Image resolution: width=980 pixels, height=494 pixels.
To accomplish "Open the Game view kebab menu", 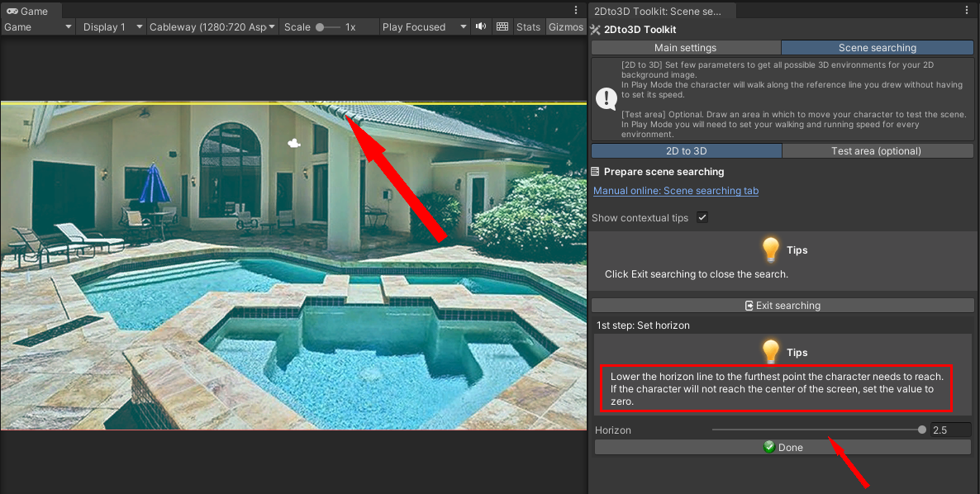I will 576,11.
